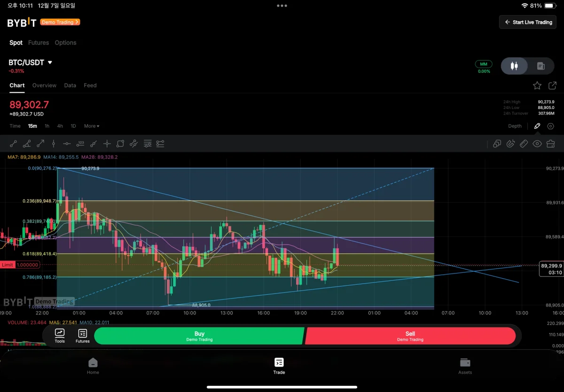Switch to order book view toggle
Viewport: 564px width, 392px height.
click(541, 66)
